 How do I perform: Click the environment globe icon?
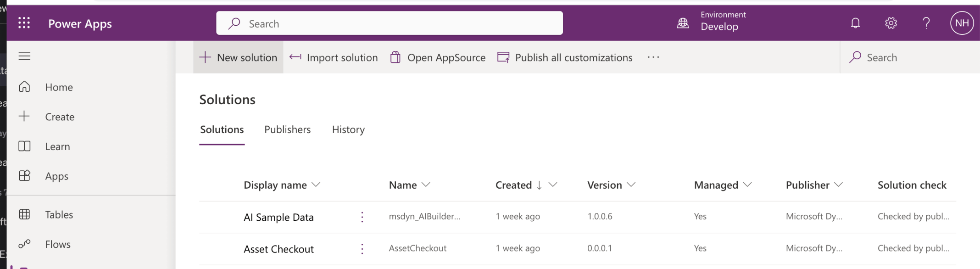click(683, 23)
